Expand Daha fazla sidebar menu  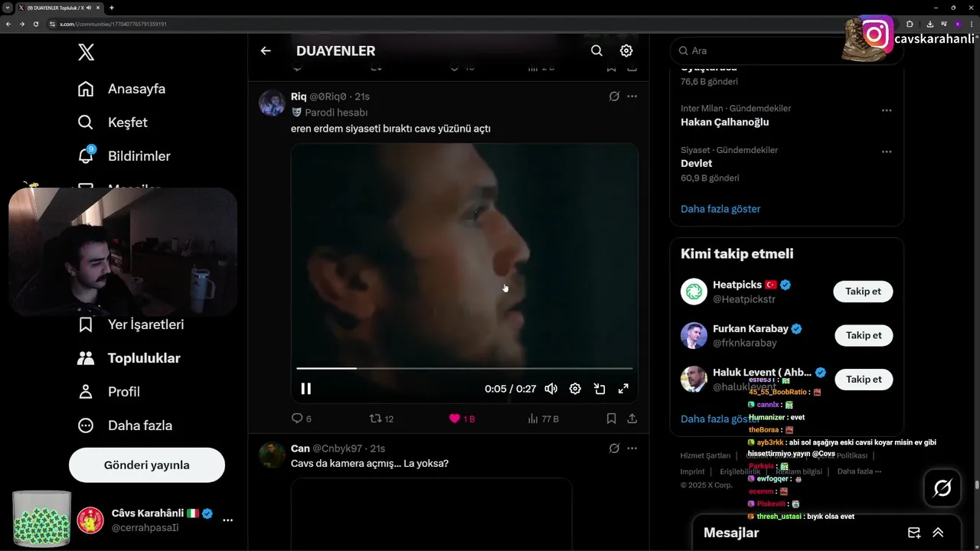125,425
